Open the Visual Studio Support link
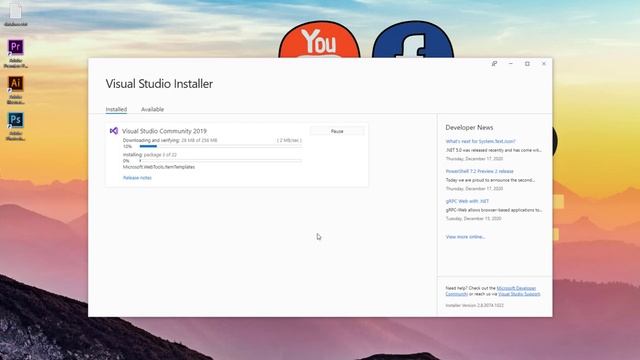Screen dimensions: 640x360 coord(519,294)
